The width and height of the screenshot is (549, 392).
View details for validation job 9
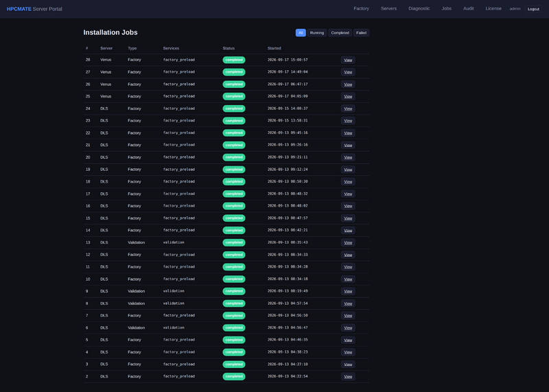tap(348, 291)
